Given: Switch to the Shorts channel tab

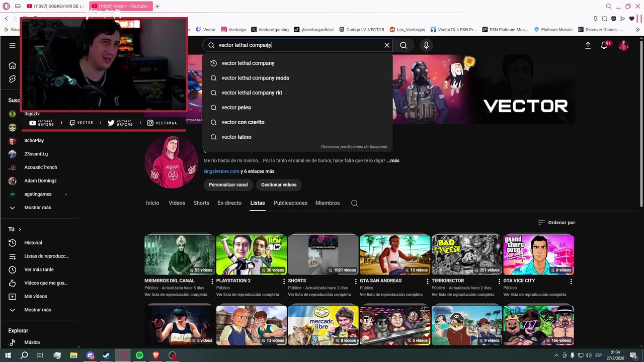Looking at the screenshot, I should pyautogui.click(x=201, y=203).
